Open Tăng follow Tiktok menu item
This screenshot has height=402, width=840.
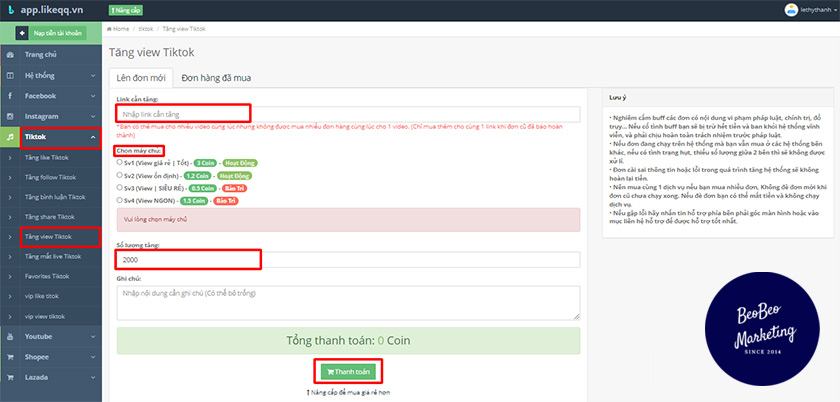point(52,176)
